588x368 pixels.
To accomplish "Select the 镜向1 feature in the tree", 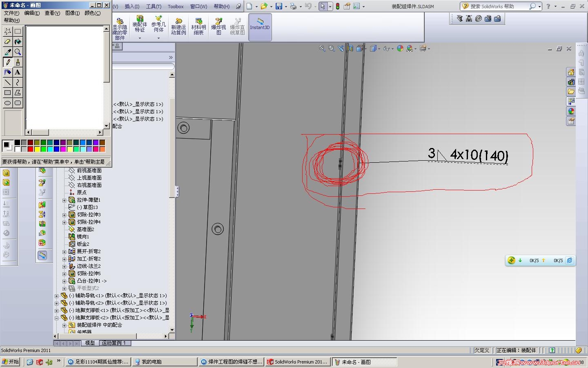I will click(83, 237).
